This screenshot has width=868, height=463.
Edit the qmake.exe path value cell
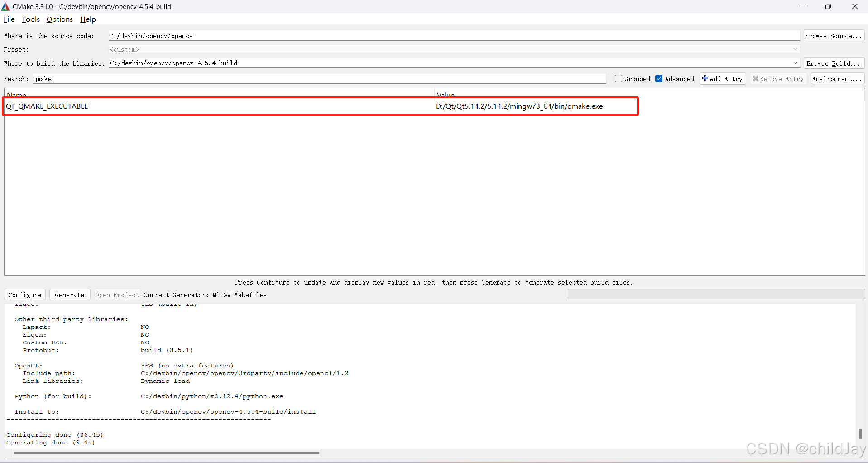519,106
